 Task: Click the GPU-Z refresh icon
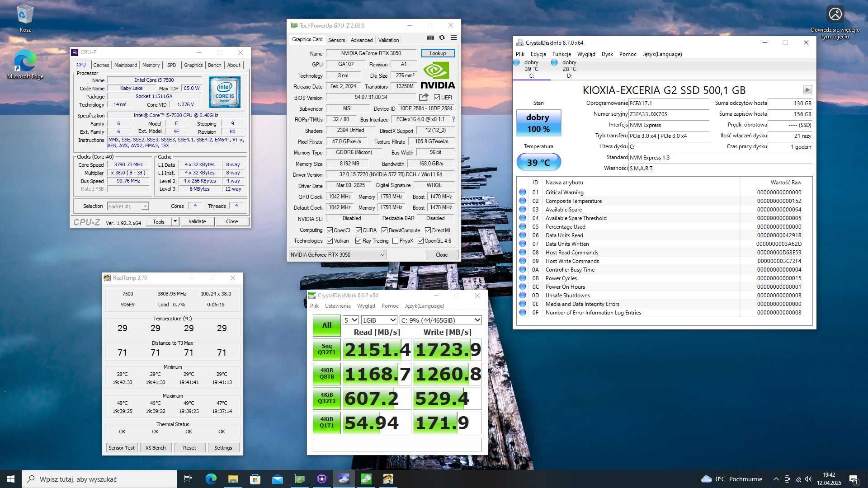[x=442, y=38]
